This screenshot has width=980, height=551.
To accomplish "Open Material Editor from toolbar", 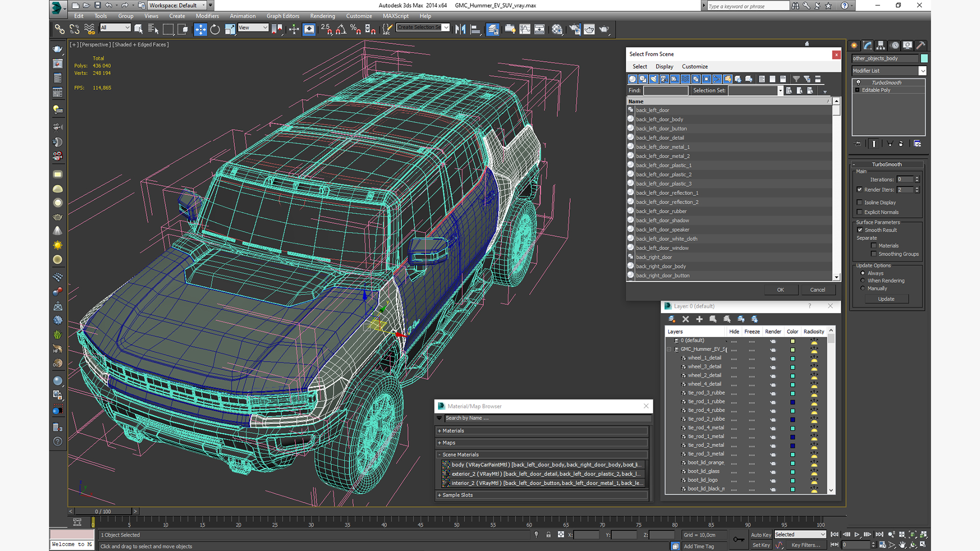I will click(x=557, y=29).
